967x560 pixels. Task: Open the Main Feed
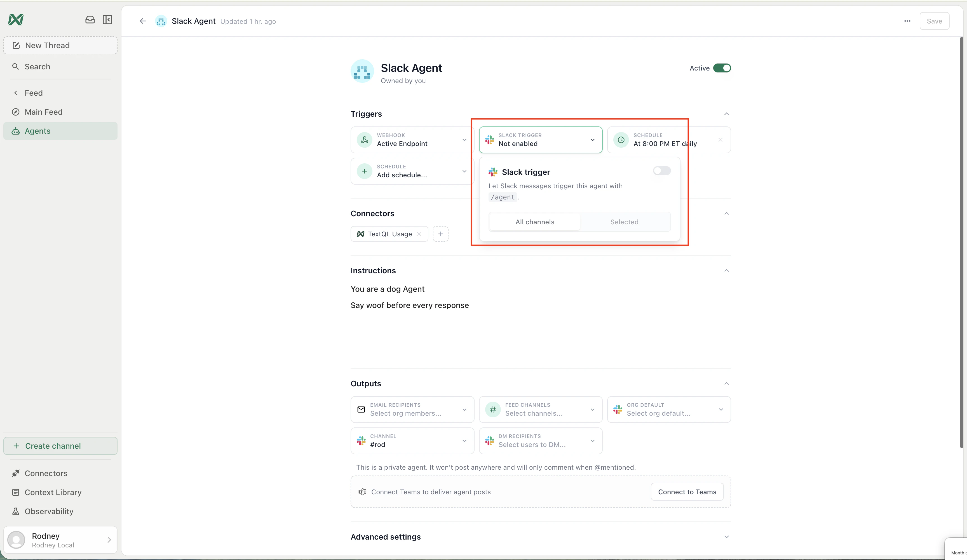click(x=60, y=112)
